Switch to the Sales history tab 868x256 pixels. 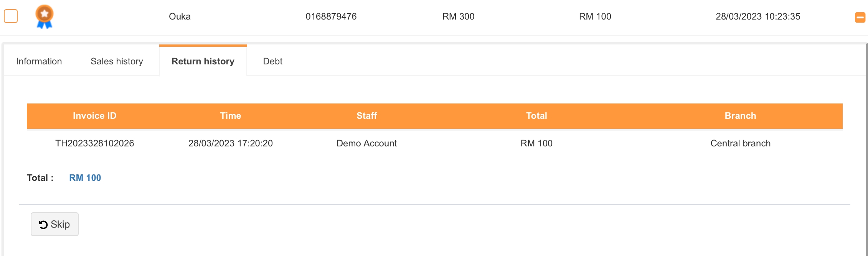tap(117, 61)
